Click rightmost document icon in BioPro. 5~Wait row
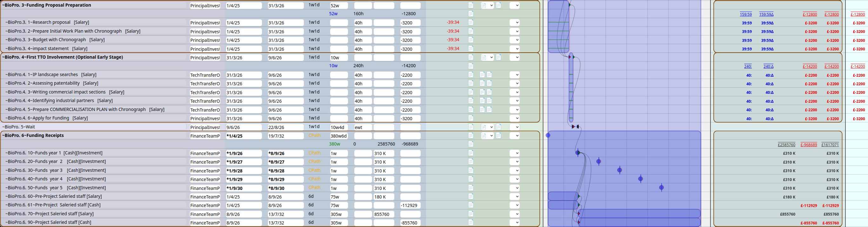Screen dimensions: 868x227 click(498, 127)
